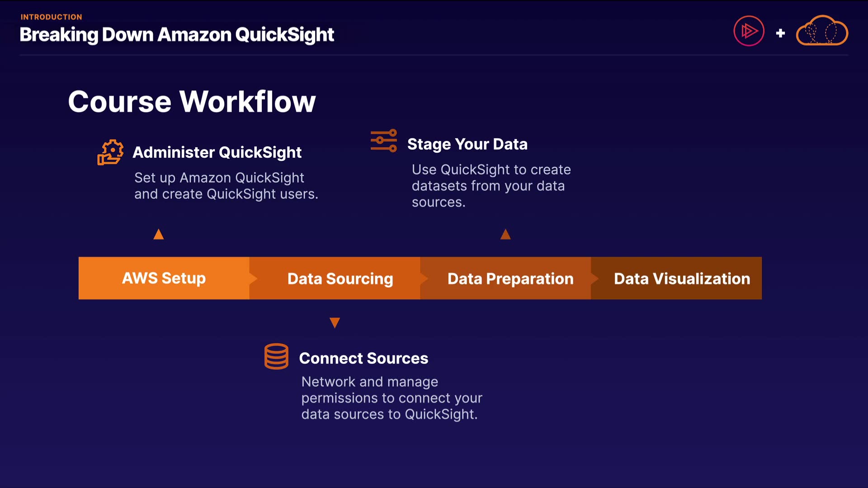
Task: Click the Administer QuickSight gear icon
Action: 110,152
